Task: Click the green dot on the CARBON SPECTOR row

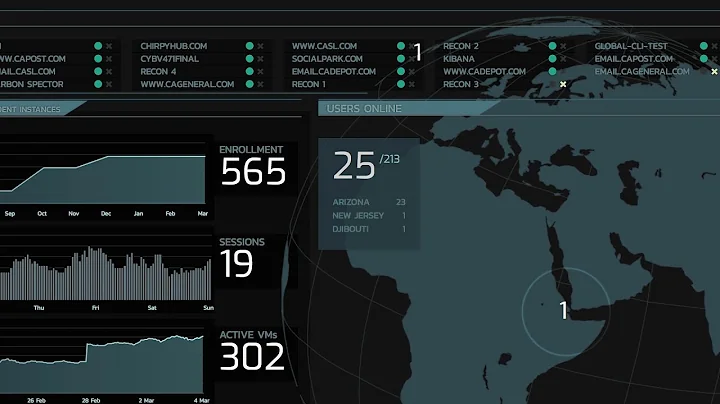Action: pos(98,84)
